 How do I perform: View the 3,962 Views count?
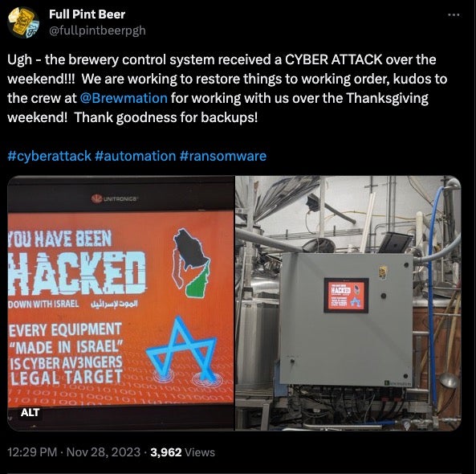point(182,452)
